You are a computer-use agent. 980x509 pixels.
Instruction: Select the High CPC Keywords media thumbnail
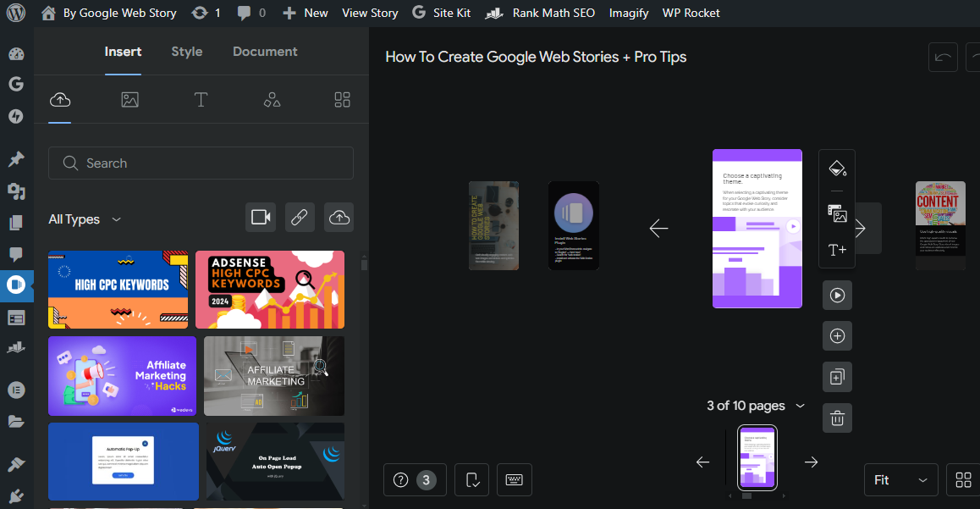coord(118,290)
